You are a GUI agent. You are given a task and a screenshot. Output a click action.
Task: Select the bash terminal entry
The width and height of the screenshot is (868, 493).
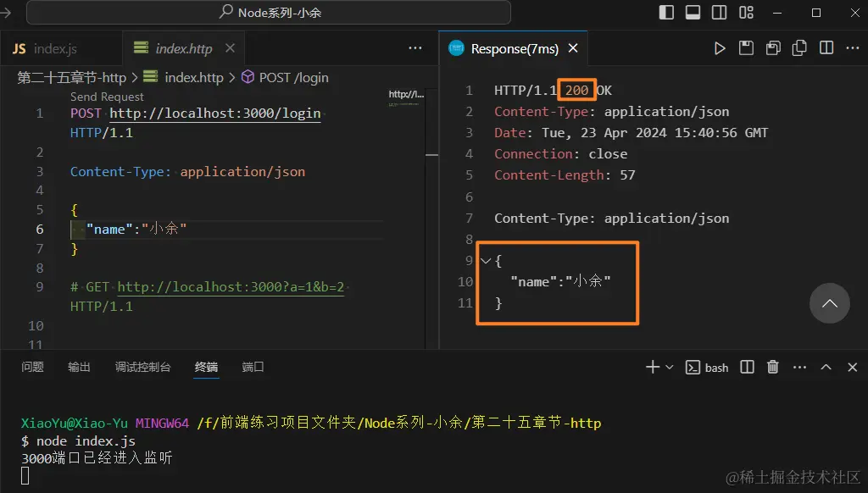[x=707, y=368]
